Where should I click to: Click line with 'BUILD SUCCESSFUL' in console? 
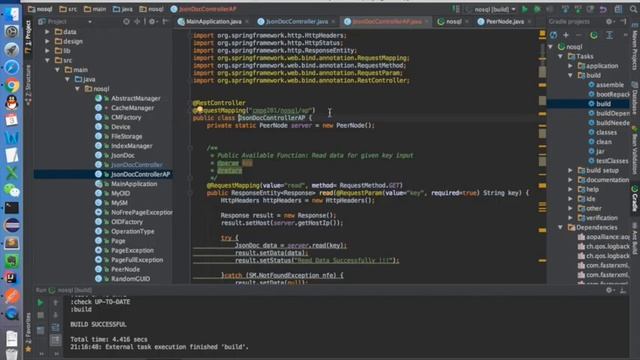98,324
